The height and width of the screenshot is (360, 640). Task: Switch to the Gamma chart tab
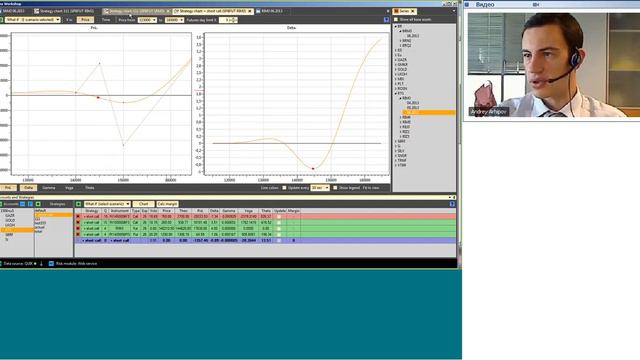tap(49, 188)
